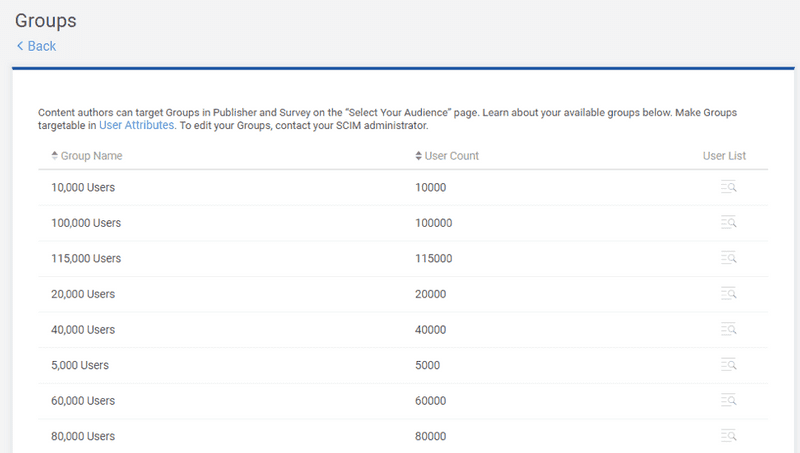This screenshot has height=453, width=800.
Task: Open user list for 20,000 Users group
Action: point(729,294)
